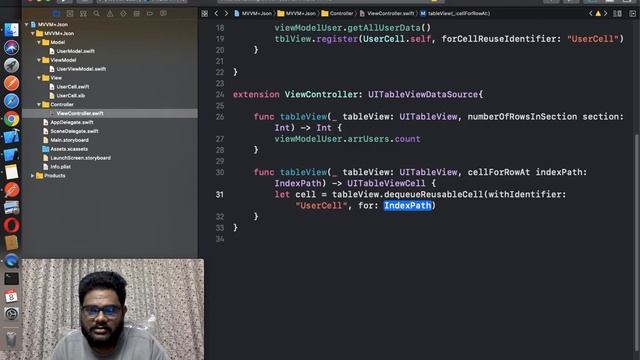This screenshot has width=640, height=360.
Task: Click the editor vertical scrollbar
Action: 636,243
